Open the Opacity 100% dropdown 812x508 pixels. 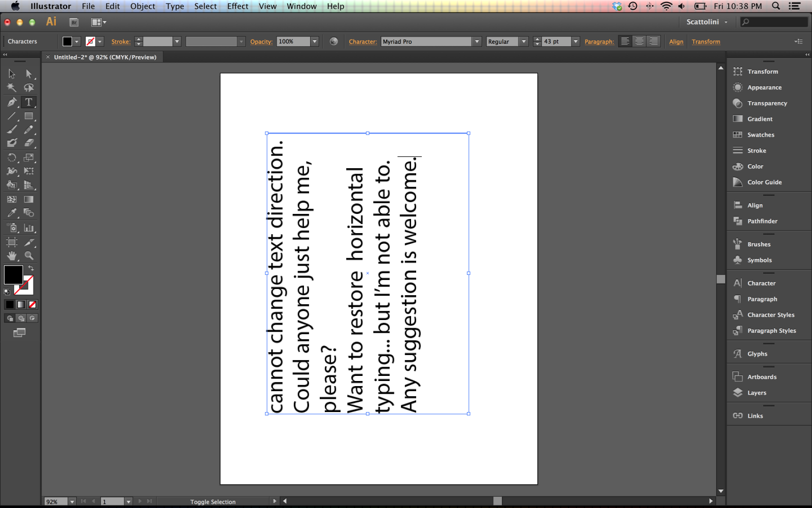pyautogui.click(x=315, y=42)
